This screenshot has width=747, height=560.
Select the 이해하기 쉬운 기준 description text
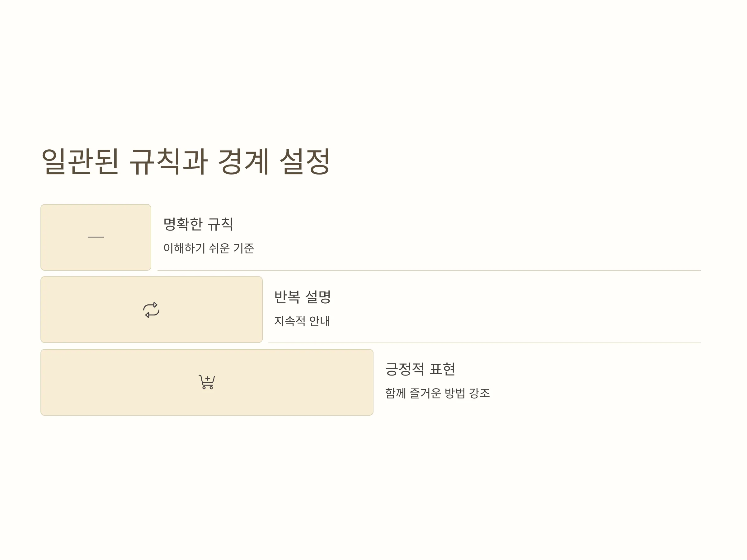point(209,248)
